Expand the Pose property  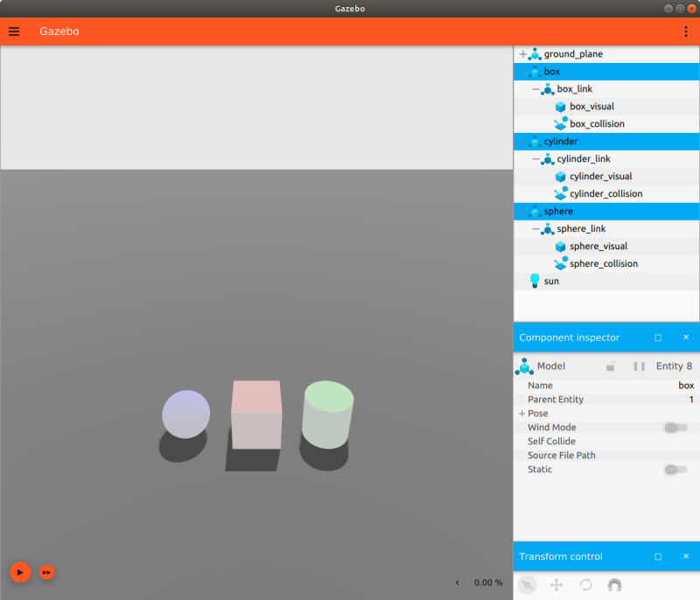521,414
